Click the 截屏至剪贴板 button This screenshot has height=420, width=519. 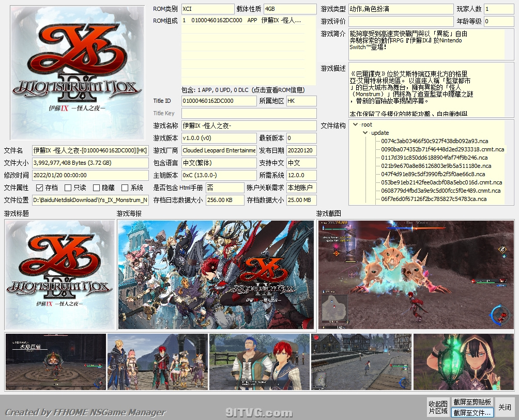point(472,402)
